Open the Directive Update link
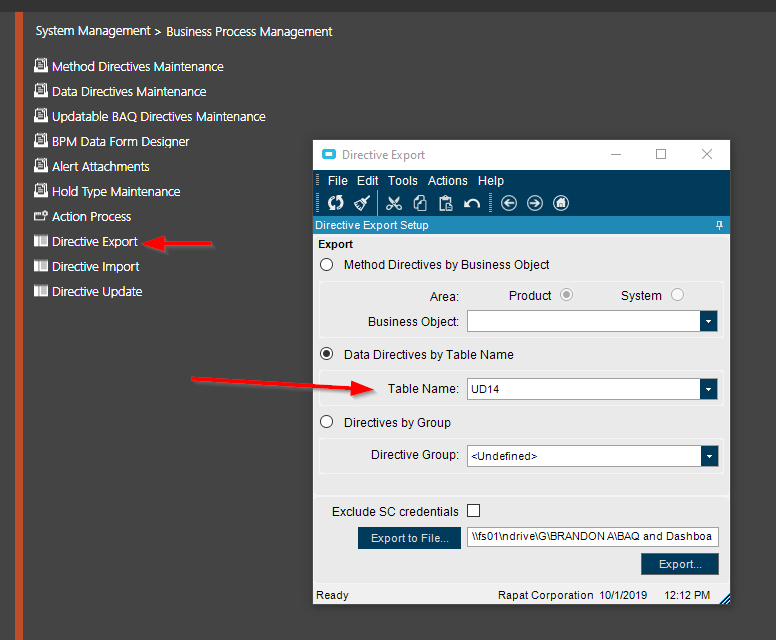The height and width of the screenshot is (640, 776). pyautogui.click(x=97, y=292)
